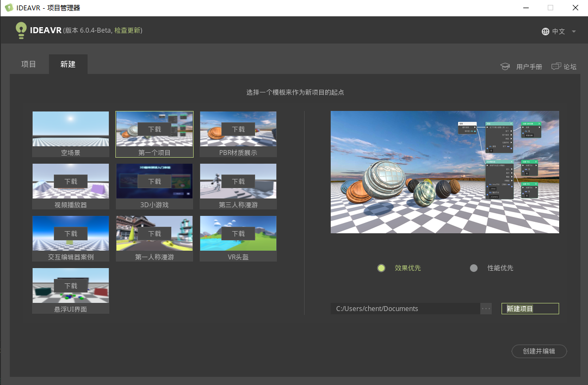The image size is (588, 385).
Task: Click the 交互编辑器案例 template label
Action: click(71, 257)
